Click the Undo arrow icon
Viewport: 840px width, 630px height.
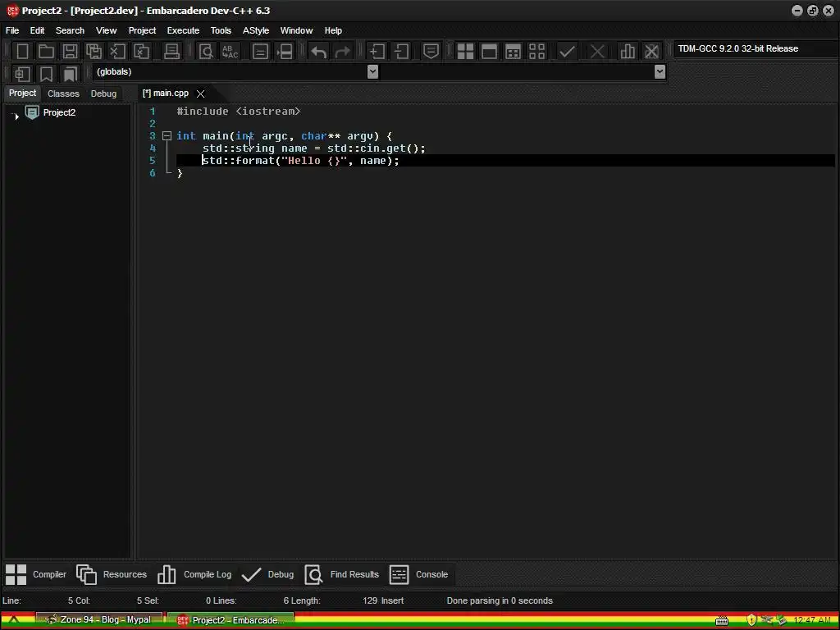[318, 52]
